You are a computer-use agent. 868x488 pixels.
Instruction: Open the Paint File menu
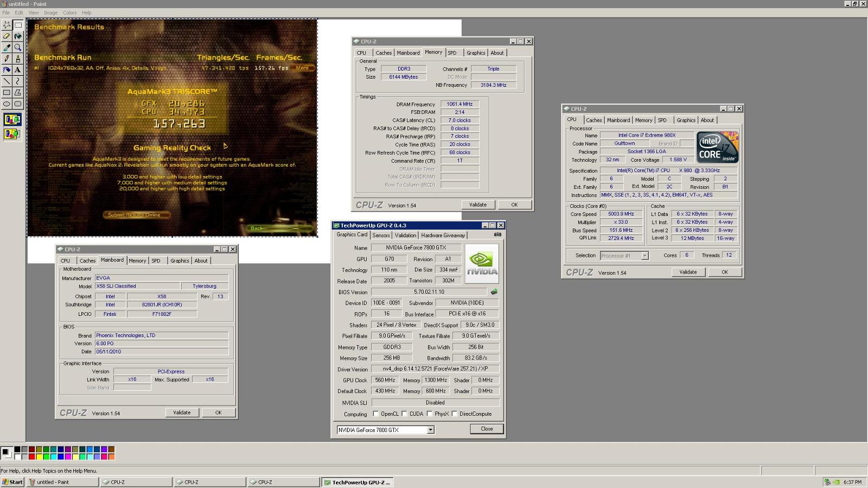[6, 12]
